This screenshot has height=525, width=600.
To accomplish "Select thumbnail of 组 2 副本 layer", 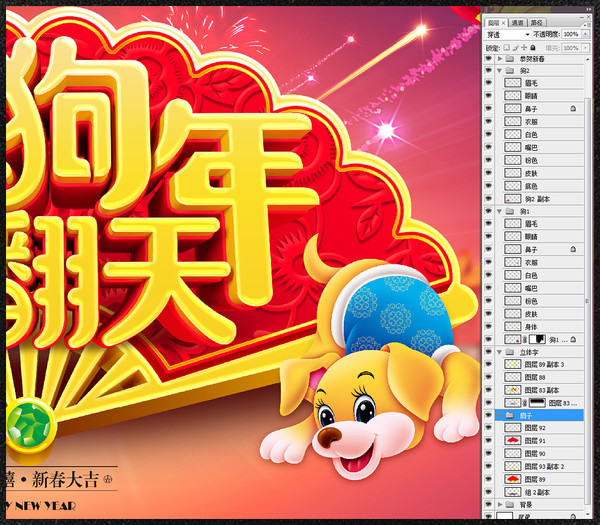I will (x=513, y=492).
